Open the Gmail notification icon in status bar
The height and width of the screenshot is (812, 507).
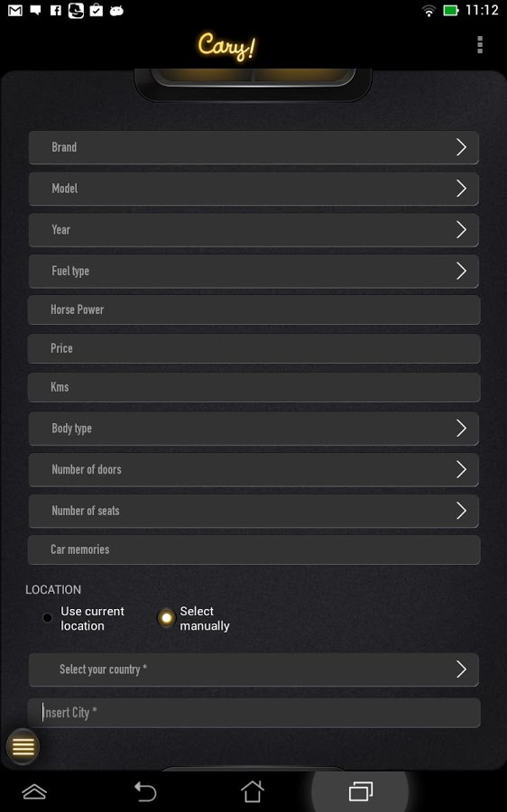15,10
